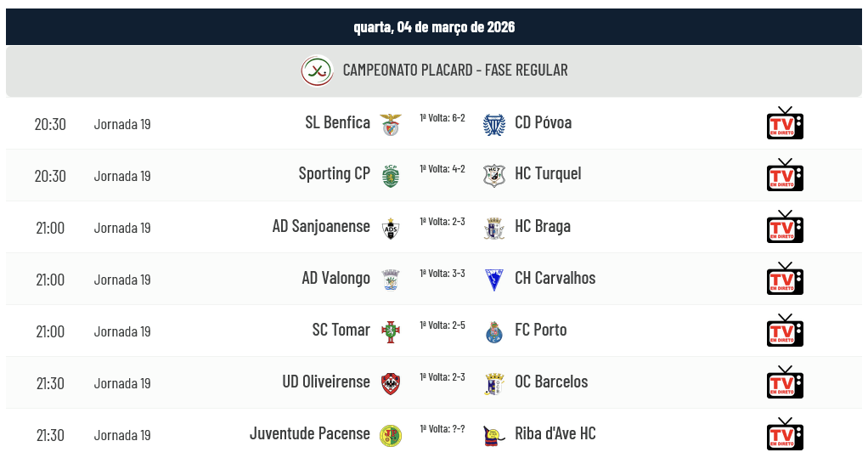Click the Riba d'Ave HC crest
The image size is (868, 458).
[493, 435]
